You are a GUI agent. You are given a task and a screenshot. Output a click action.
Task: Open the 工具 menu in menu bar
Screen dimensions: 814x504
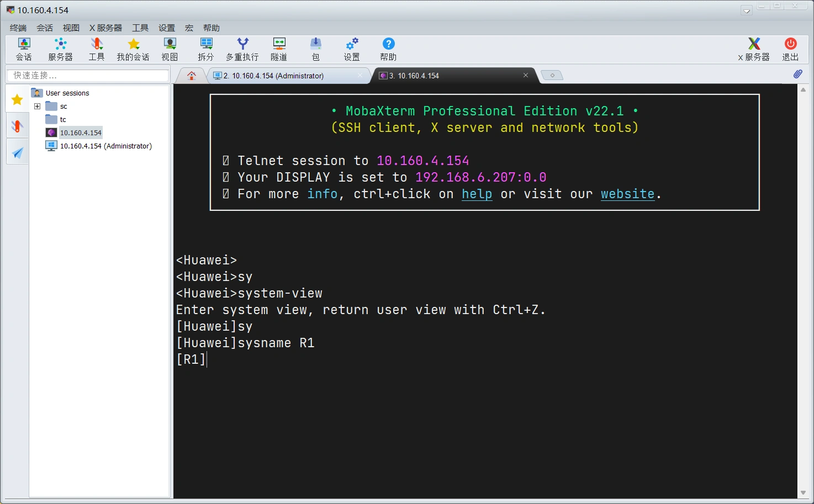click(x=140, y=28)
